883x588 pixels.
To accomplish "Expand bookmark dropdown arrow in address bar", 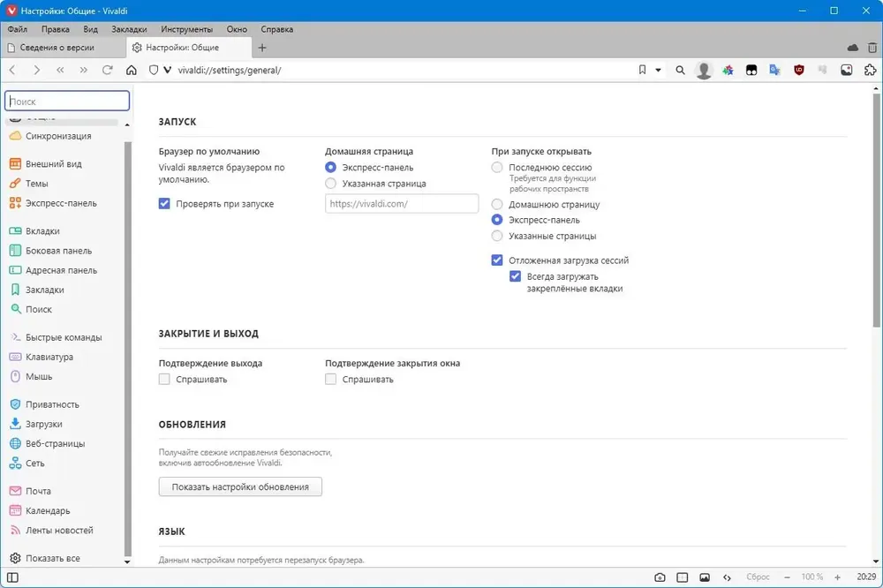I will tap(658, 70).
